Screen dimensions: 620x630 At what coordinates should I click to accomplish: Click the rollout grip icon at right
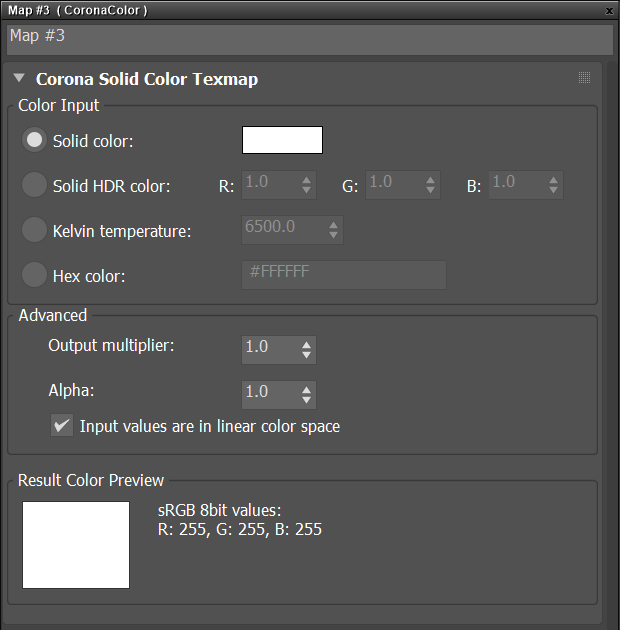point(584,78)
